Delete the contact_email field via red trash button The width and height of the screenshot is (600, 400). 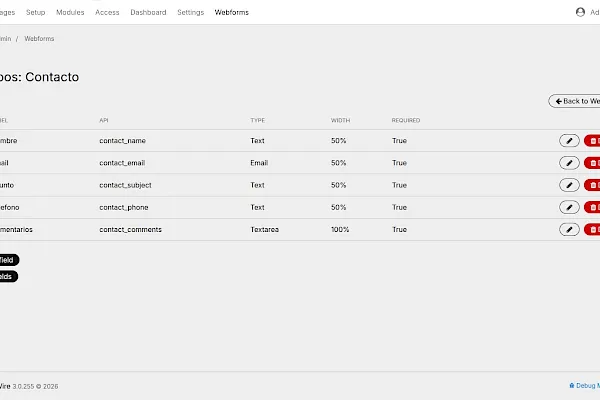point(592,163)
